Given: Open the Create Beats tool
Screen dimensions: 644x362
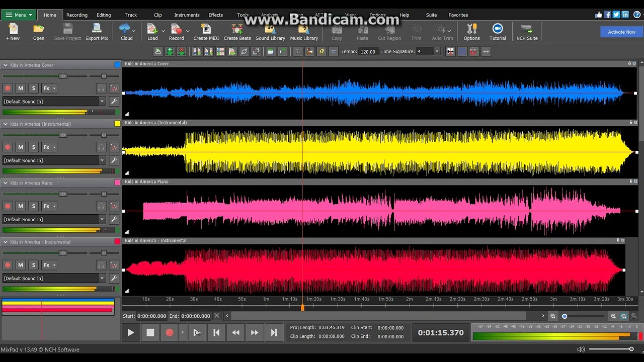Looking at the screenshot, I should click(x=237, y=32).
